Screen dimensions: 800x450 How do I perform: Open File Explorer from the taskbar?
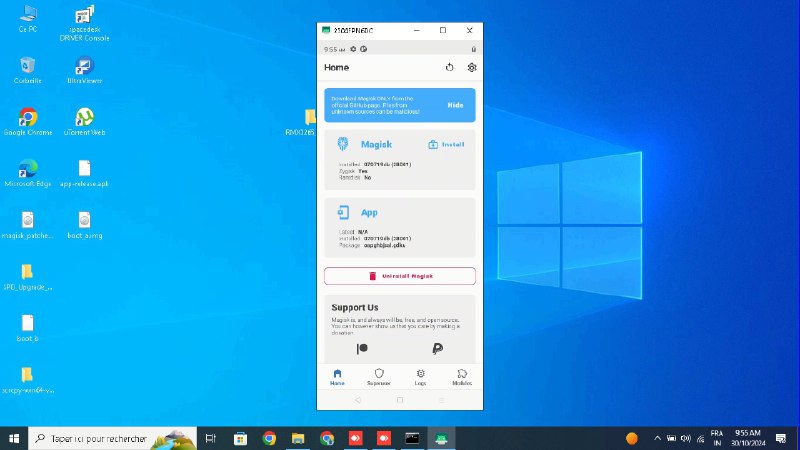[298, 438]
